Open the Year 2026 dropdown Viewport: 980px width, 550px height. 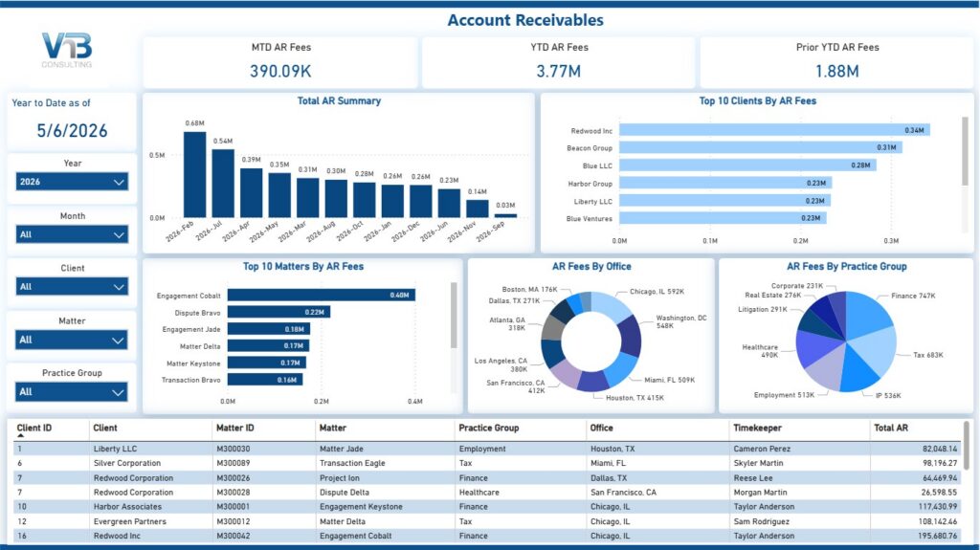(72, 182)
